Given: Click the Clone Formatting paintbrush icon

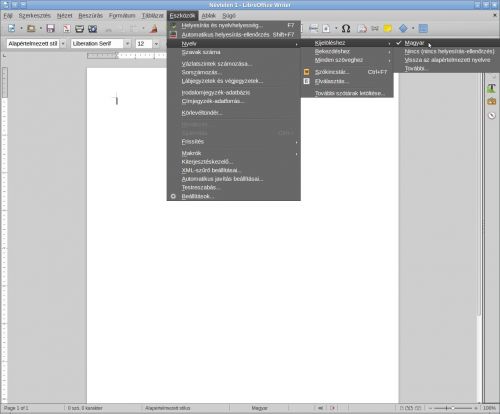Looking at the screenshot, I should (x=154, y=29).
